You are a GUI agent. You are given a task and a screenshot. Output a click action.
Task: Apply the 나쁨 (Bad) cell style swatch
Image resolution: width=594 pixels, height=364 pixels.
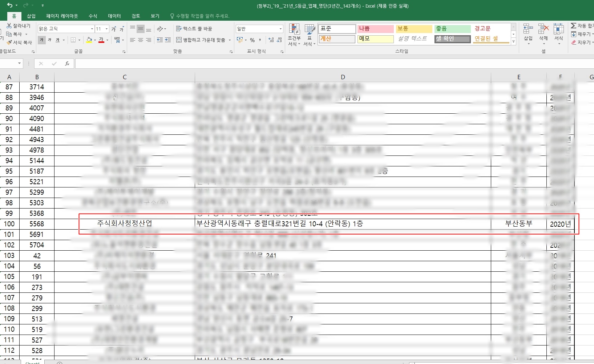point(375,29)
